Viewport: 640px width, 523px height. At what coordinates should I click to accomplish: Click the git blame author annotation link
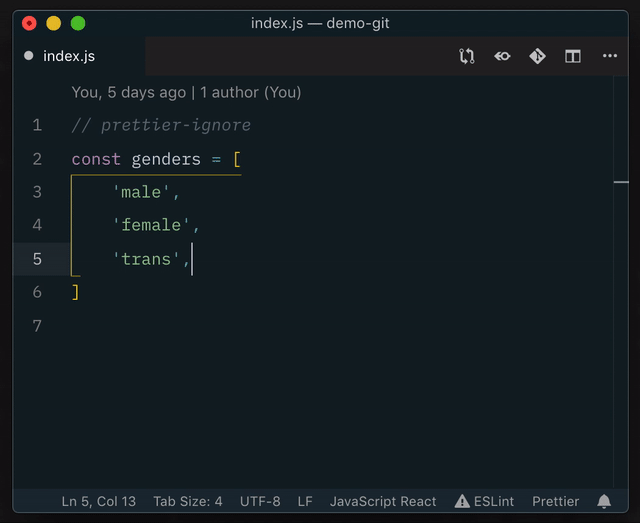coord(186,92)
